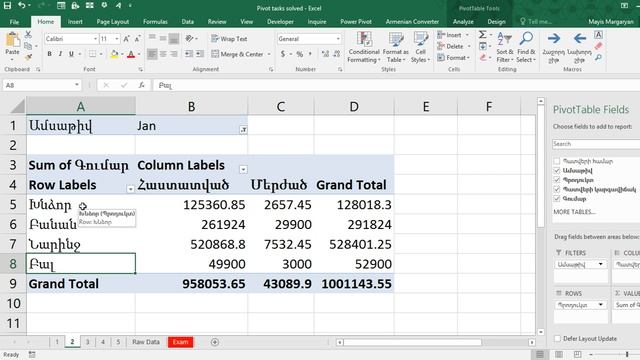Click Increase Font Size icon
Image resolution: width=640 pixels, height=360 pixels.
(x=127, y=39)
